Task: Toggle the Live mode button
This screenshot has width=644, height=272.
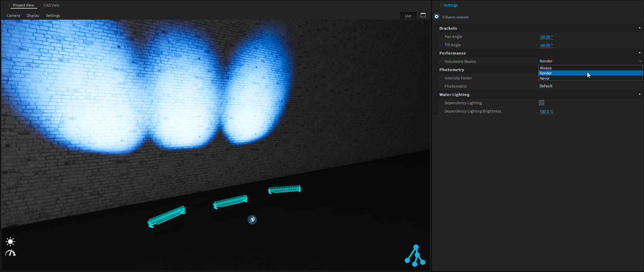Action: click(x=408, y=16)
